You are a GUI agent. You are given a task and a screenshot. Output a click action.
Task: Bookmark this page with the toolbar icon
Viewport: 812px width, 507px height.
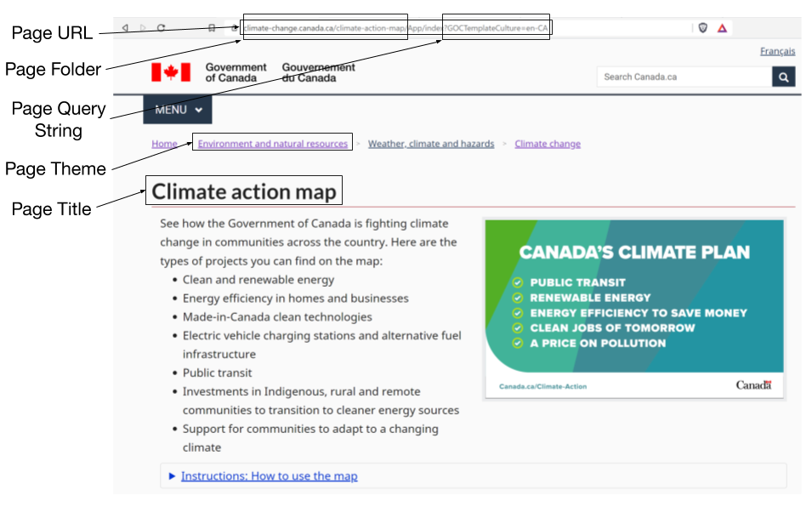(213, 27)
